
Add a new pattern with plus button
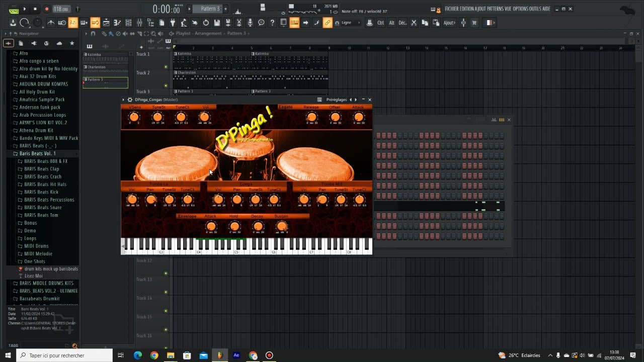point(225,9)
